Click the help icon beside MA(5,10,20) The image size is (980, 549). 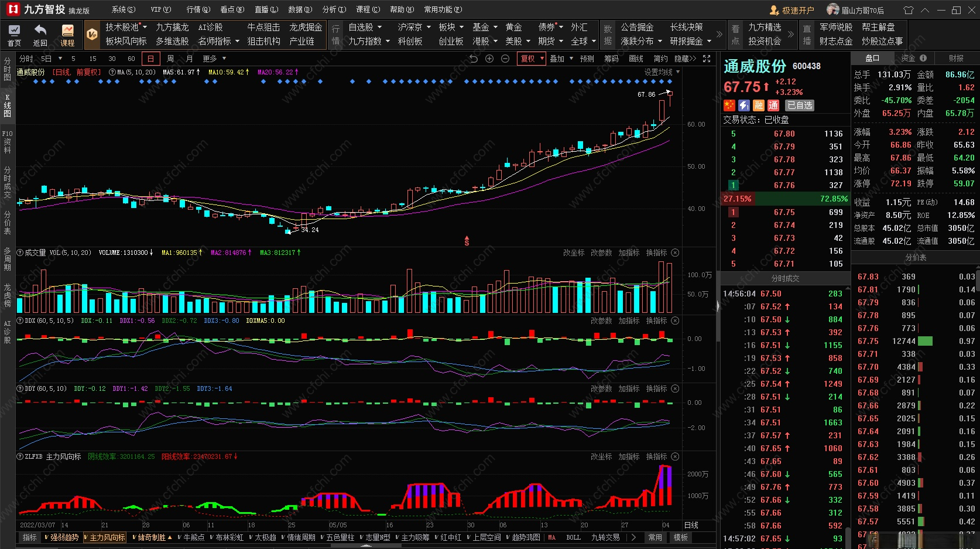[112, 72]
